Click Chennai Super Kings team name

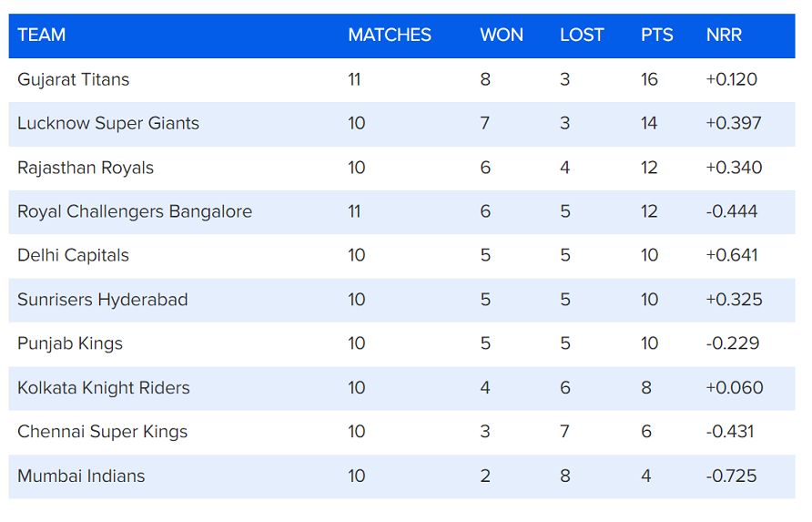[102, 432]
